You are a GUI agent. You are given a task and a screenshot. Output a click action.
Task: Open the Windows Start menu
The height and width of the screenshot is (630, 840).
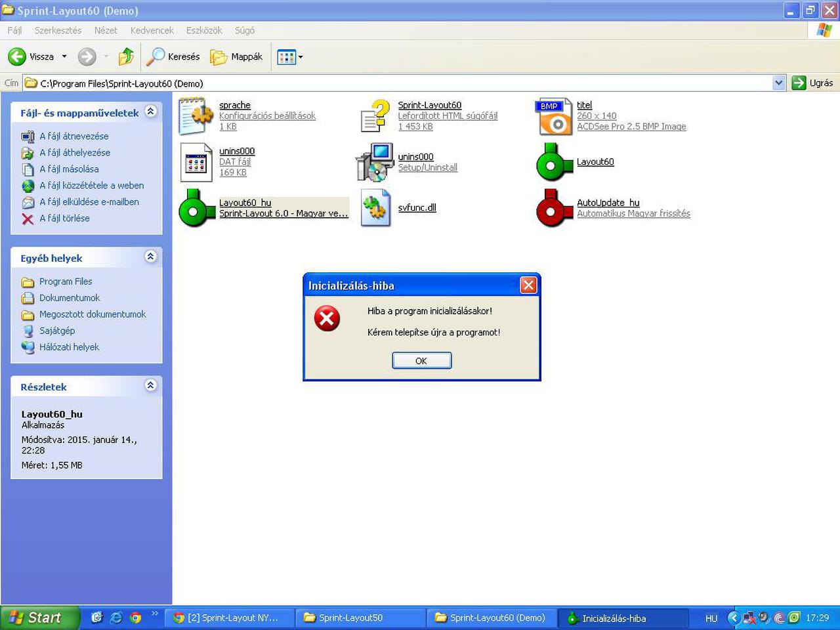click(39, 618)
